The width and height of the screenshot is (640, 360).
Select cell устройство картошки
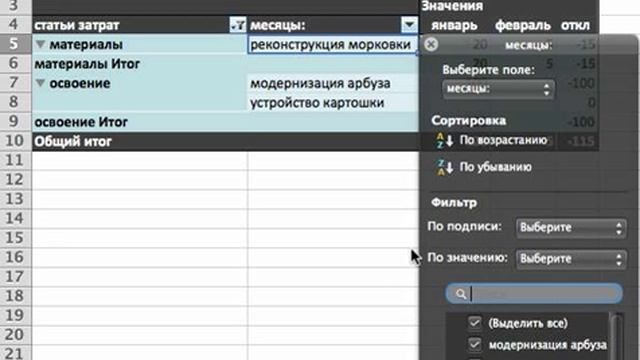pyautogui.click(x=333, y=102)
